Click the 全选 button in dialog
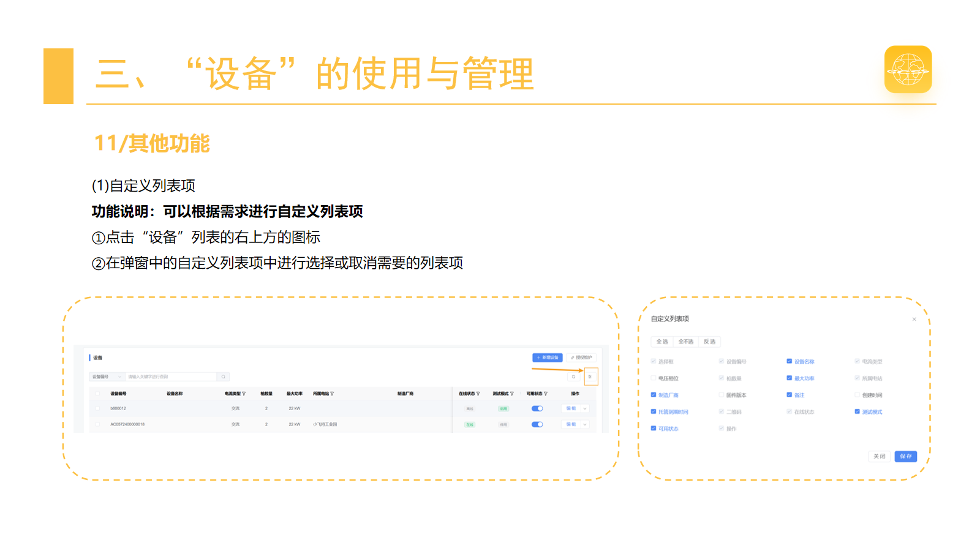Screen dimensions: 980x551 pyautogui.click(x=662, y=342)
